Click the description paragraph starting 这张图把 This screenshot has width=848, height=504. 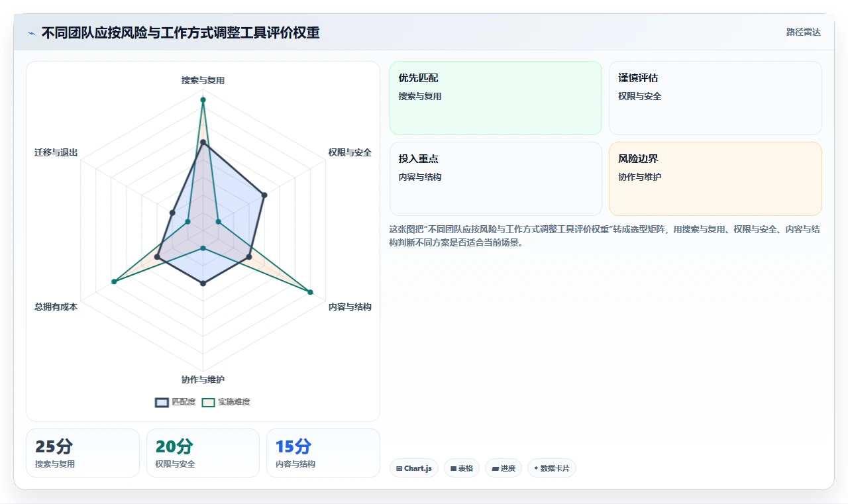tap(606, 236)
